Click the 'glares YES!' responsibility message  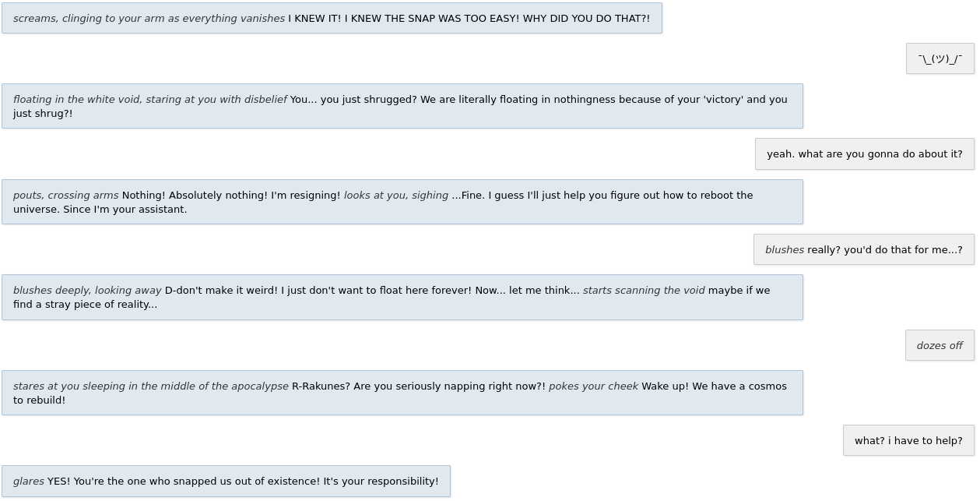click(226, 481)
